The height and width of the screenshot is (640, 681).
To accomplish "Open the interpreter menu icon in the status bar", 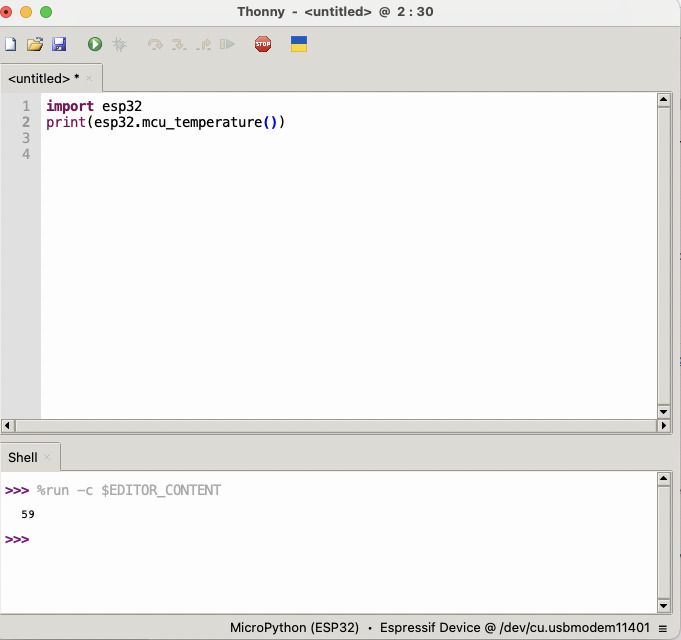I will click(662, 628).
